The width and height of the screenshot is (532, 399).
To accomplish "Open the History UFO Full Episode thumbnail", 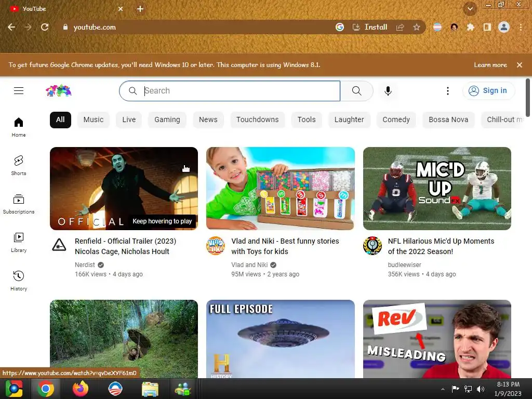I will 281,339.
